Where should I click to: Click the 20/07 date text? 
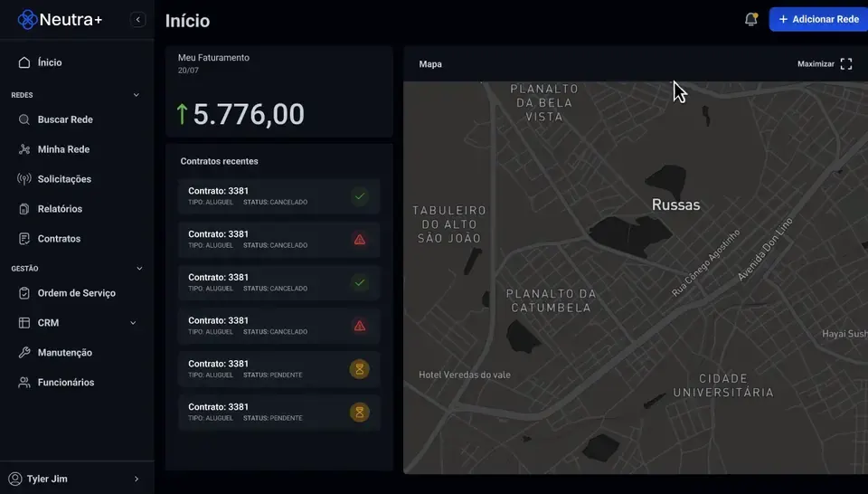click(188, 71)
